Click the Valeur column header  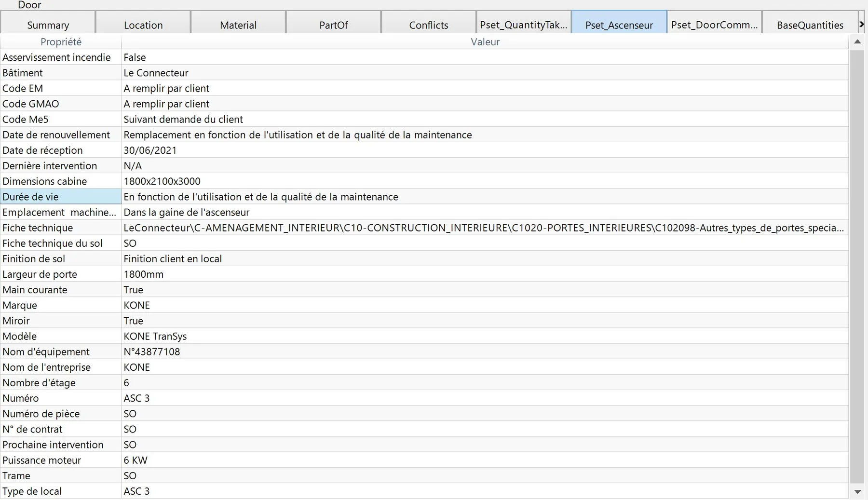click(485, 42)
